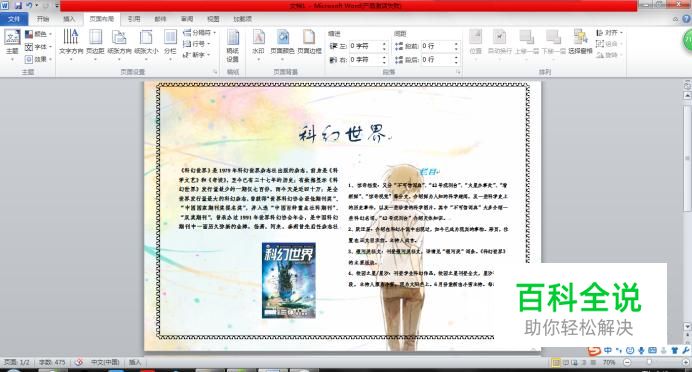This screenshot has height=372, width=692.
Task: Click the zoom slider handle
Action: coord(649,363)
